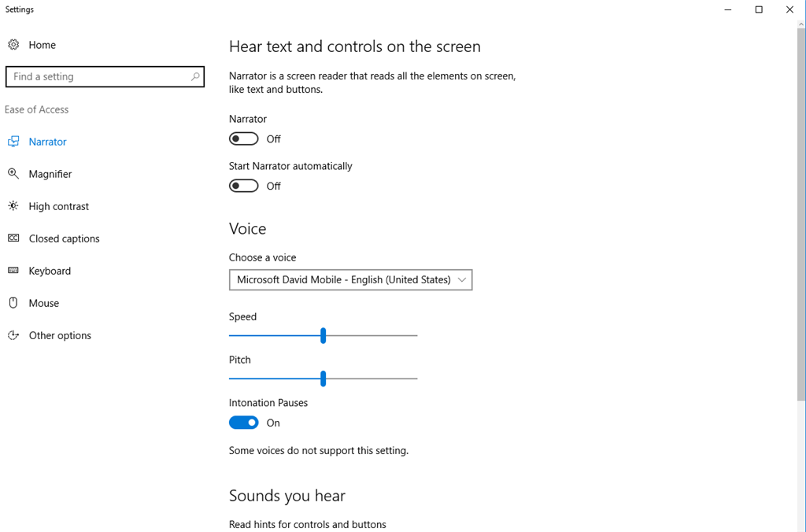Turn on the Narrator toggle
806x532 pixels.
coord(244,139)
